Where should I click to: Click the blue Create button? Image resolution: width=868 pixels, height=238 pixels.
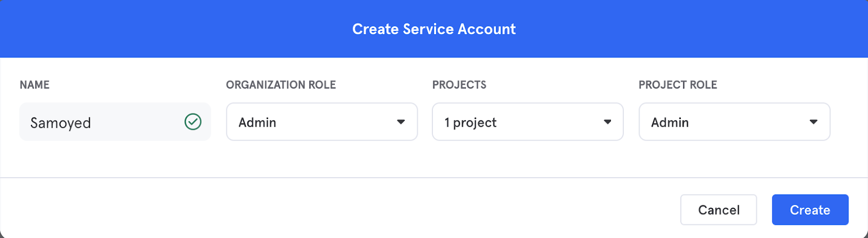pyautogui.click(x=810, y=210)
